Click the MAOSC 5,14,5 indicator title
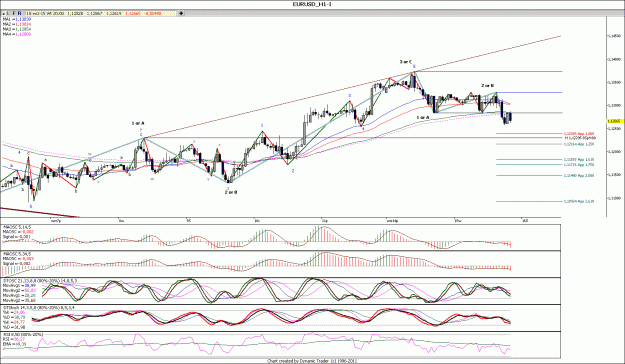 pyautogui.click(x=16, y=227)
